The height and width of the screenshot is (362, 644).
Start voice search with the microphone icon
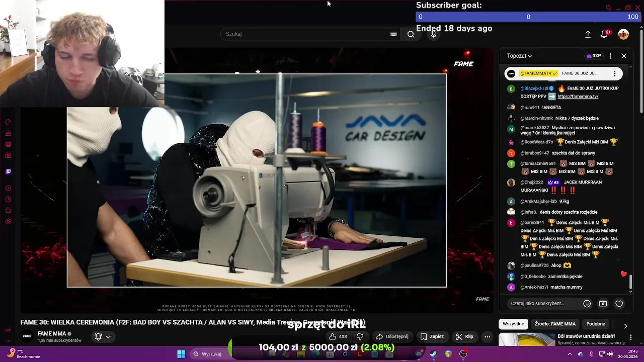(434, 34)
